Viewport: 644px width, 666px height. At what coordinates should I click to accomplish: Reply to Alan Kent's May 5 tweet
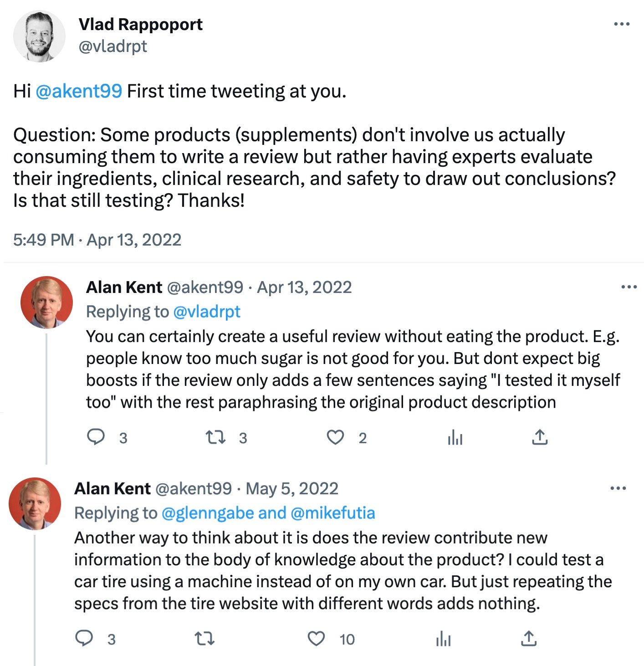84,639
